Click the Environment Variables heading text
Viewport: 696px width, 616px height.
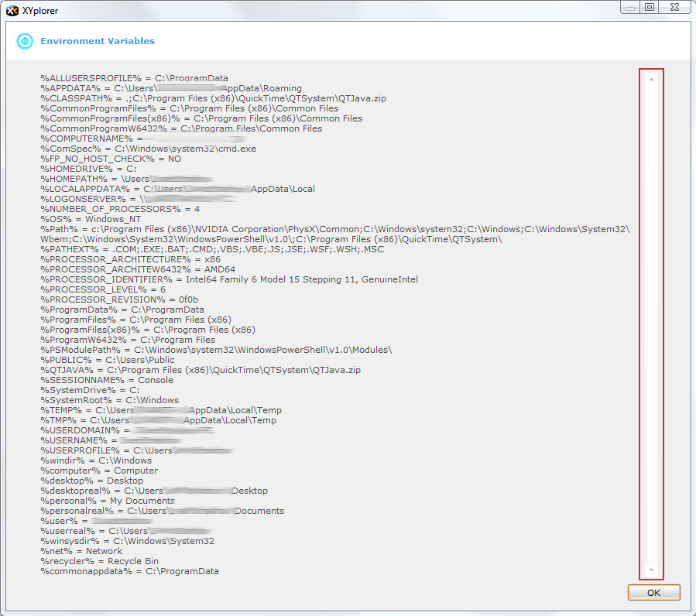98,40
